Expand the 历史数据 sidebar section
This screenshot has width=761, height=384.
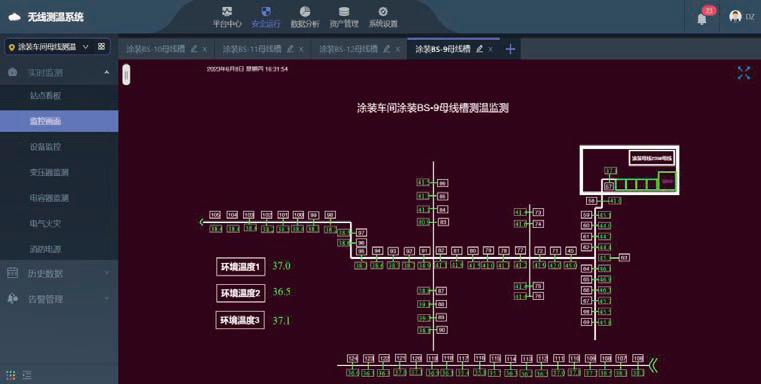pos(59,273)
